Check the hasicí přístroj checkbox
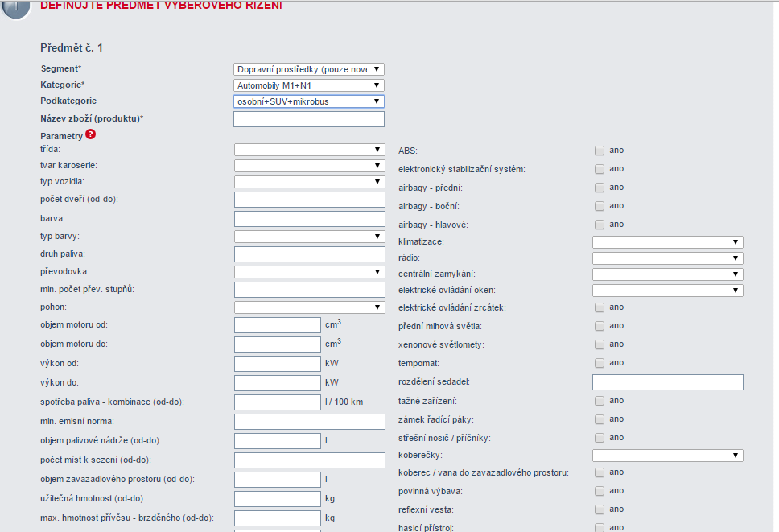 (600, 527)
